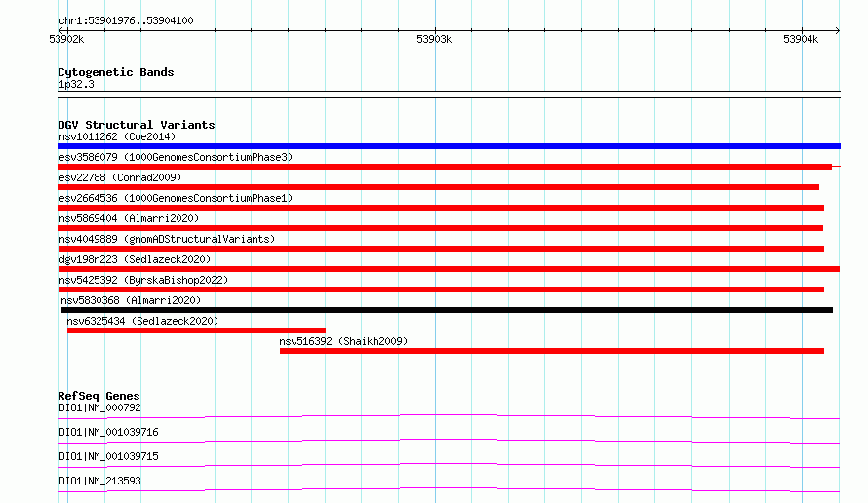Open the nsv516392 (Shaikh2009) label

click(343, 341)
